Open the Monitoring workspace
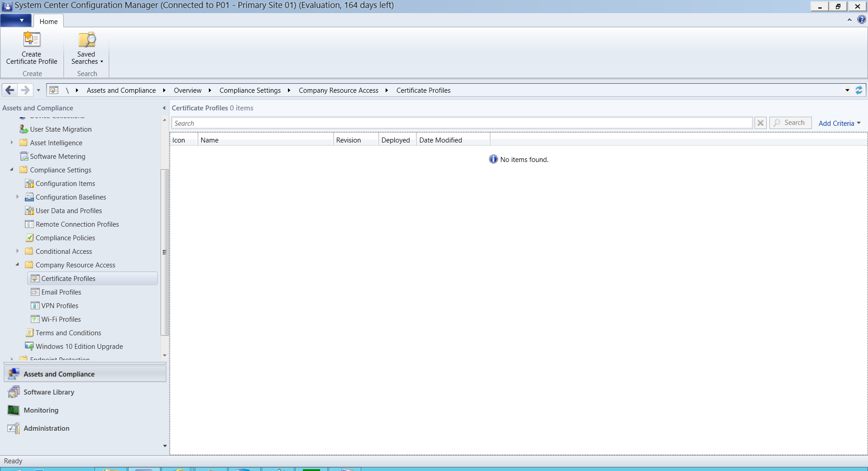Screen dimensions: 868x471 pos(41,410)
